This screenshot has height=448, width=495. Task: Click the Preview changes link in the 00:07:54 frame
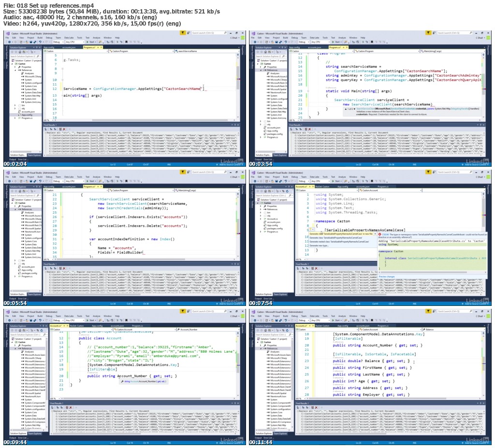pyautogui.click(x=386, y=276)
